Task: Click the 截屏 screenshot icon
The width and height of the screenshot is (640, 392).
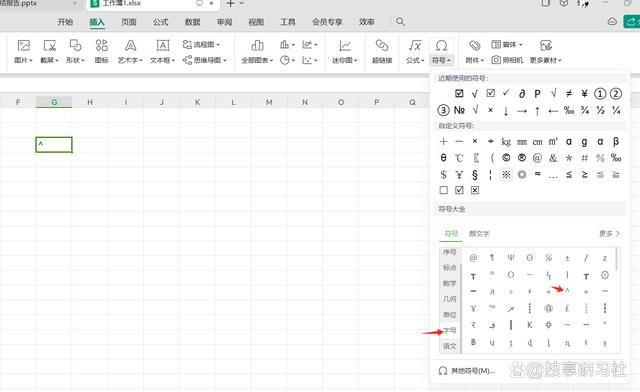Action: point(49,45)
